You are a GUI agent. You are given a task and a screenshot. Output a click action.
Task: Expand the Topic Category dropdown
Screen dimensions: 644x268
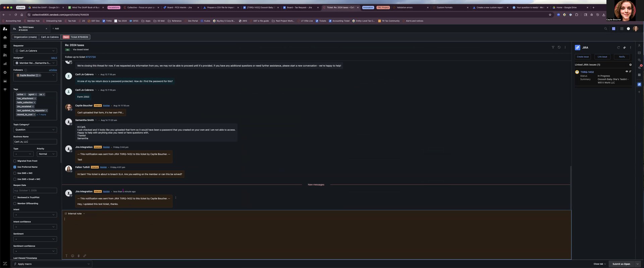[35, 130]
